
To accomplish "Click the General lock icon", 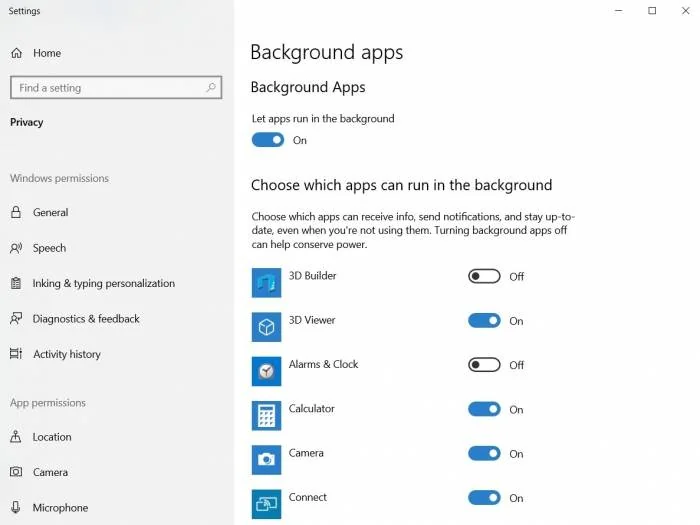I will pos(16,212).
